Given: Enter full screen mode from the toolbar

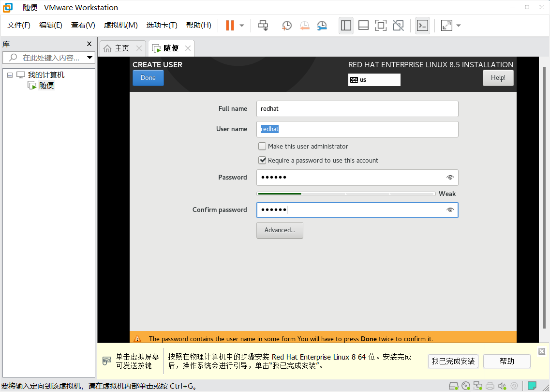Looking at the screenshot, I should [381, 25].
